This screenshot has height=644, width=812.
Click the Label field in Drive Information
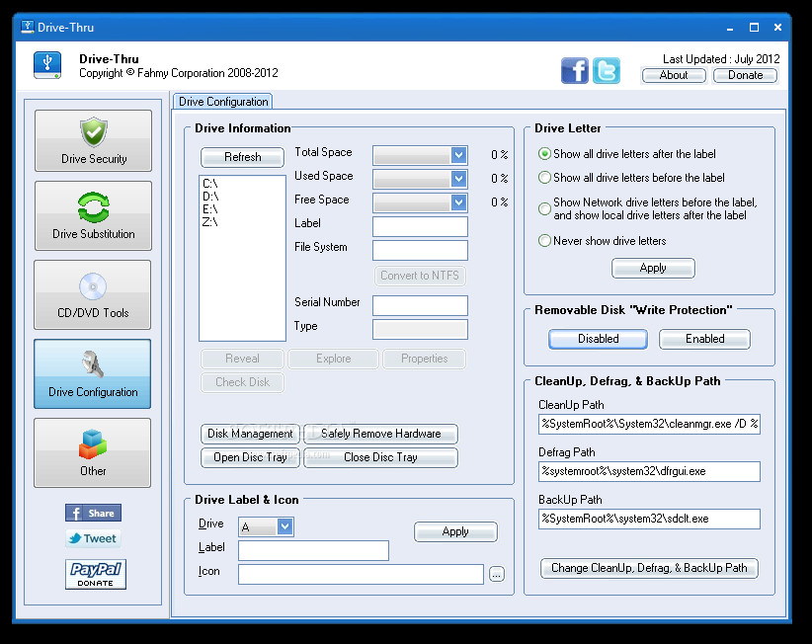(420, 226)
